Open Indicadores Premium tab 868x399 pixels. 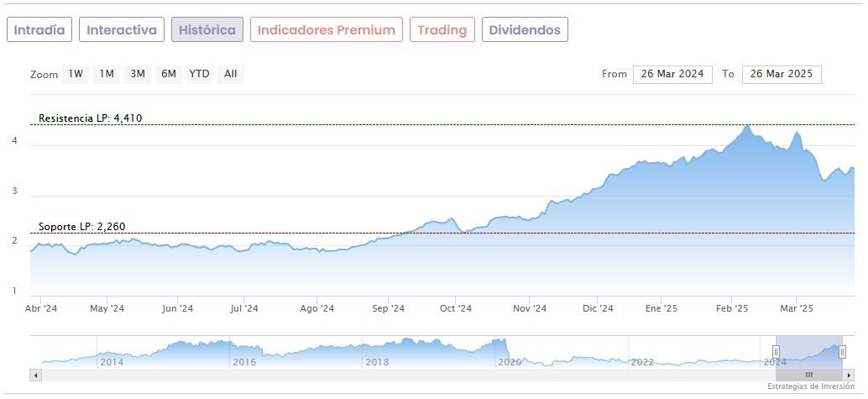326,30
